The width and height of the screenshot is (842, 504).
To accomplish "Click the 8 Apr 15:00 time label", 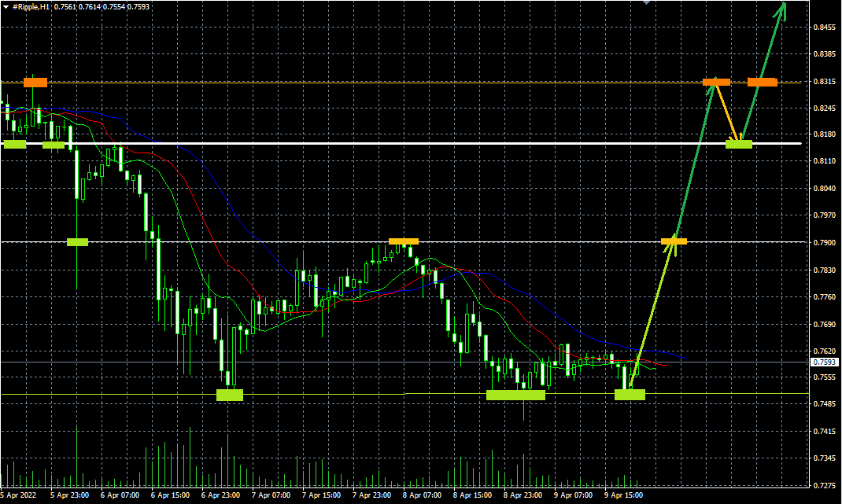I will tap(473, 495).
